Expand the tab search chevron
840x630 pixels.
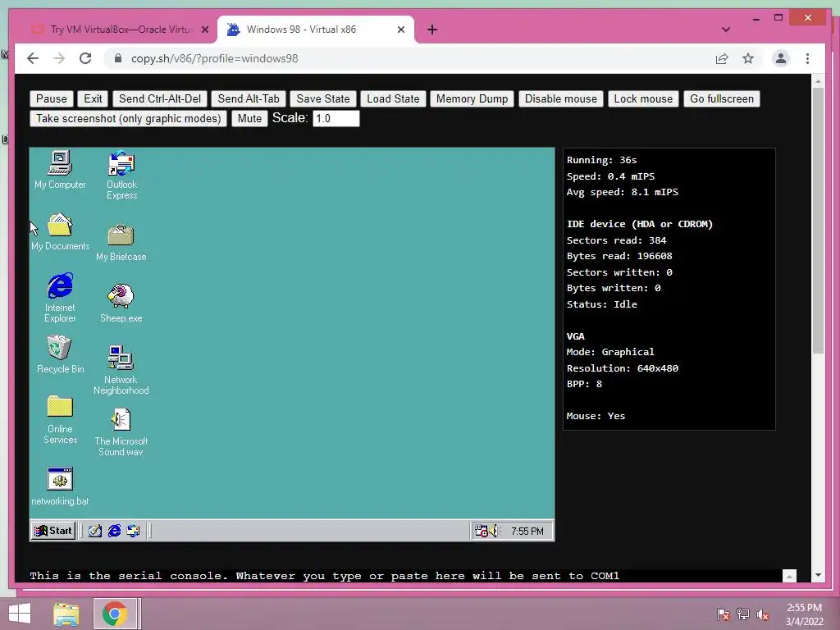click(x=725, y=30)
